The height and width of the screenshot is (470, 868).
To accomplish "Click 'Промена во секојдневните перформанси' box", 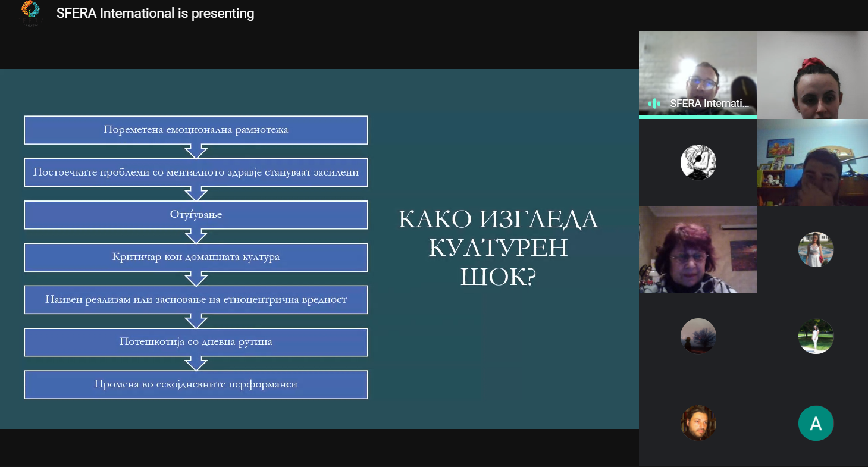I will (x=196, y=384).
